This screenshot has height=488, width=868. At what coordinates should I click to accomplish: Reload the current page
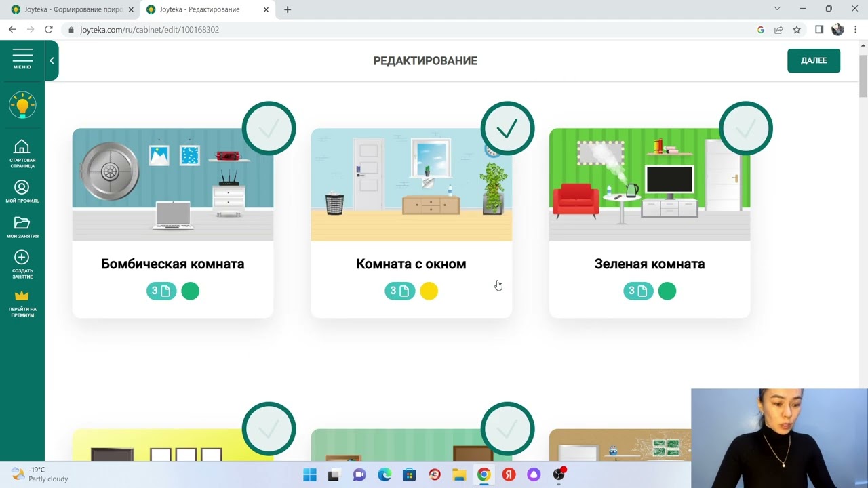tap(49, 30)
